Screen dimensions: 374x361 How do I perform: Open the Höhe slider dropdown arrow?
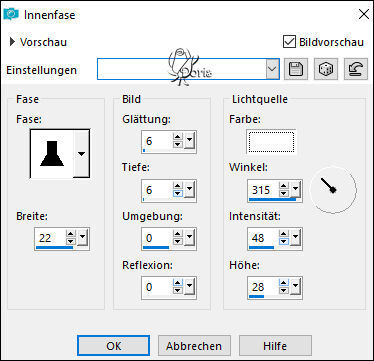coord(295,287)
